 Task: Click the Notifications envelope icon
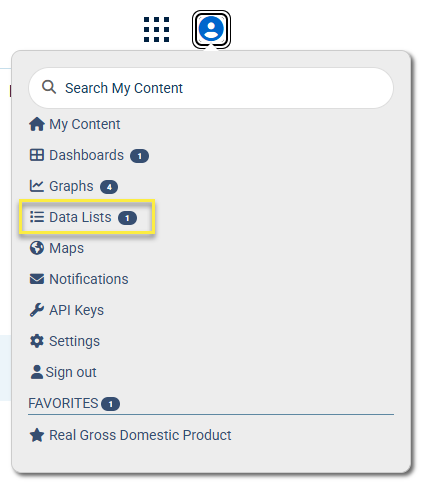(x=37, y=279)
